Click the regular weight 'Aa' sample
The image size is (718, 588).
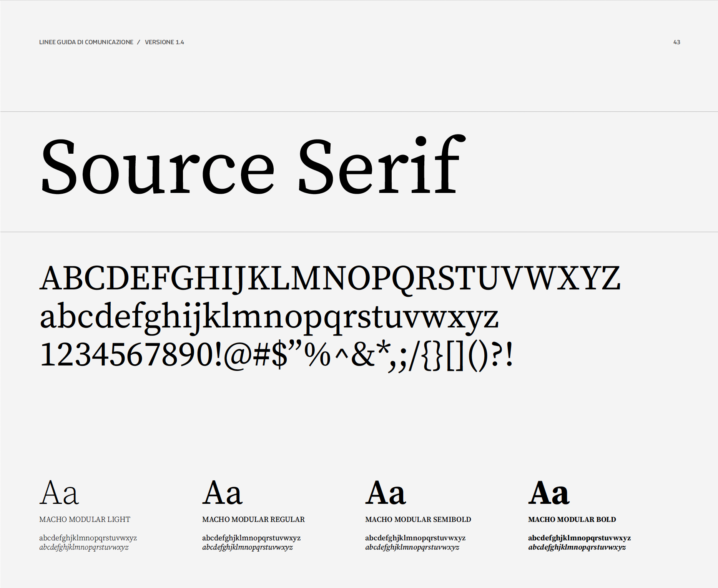click(x=222, y=493)
